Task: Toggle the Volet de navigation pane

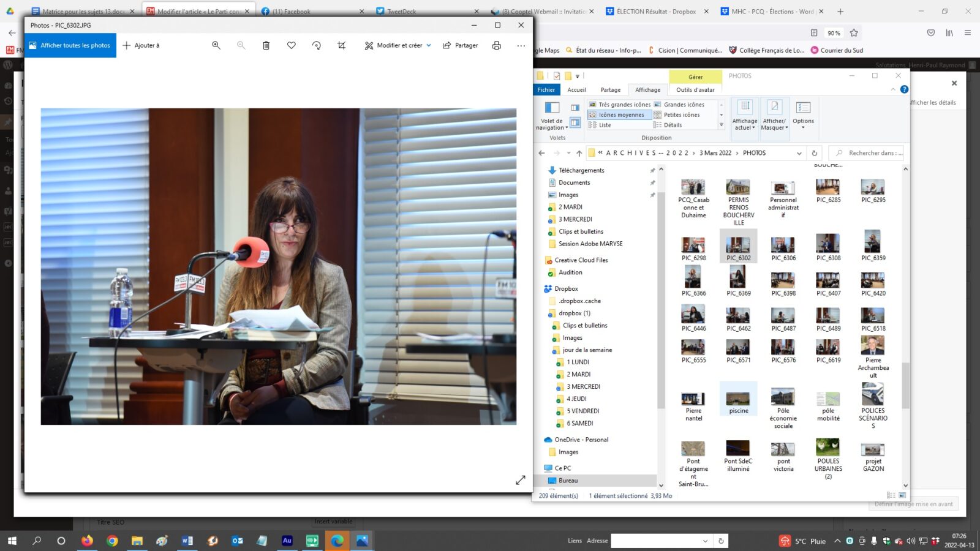Action: tap(552, 115)
